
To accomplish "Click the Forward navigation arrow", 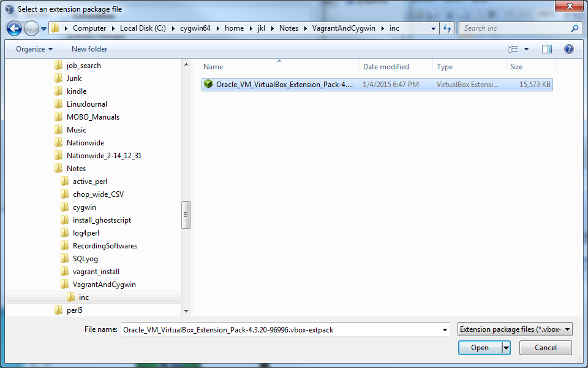I will click(31, 29).
